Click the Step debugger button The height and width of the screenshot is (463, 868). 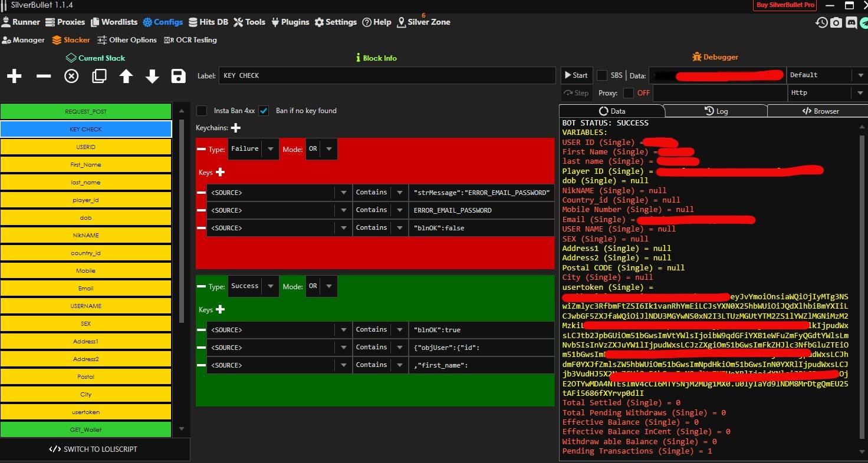tap(576, 93)
